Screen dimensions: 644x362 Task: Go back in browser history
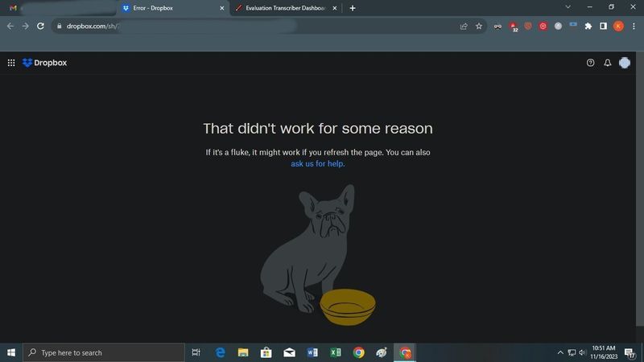point(10,26)
